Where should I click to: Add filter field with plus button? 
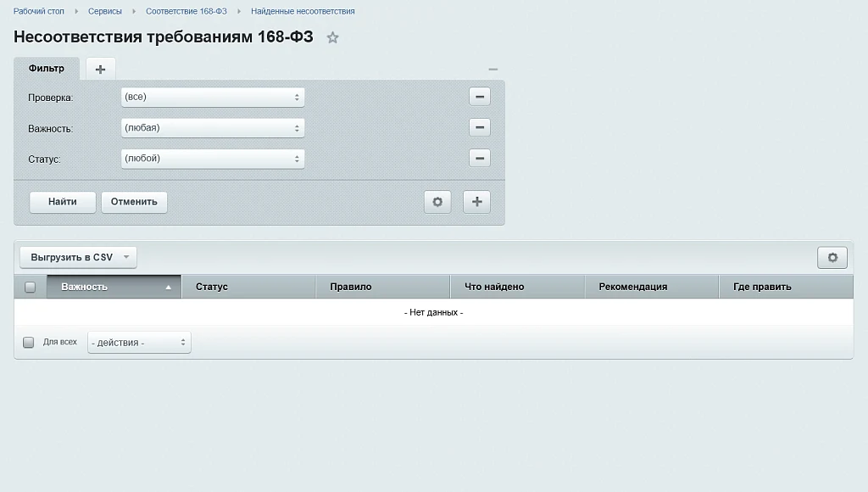pos(476,202)
